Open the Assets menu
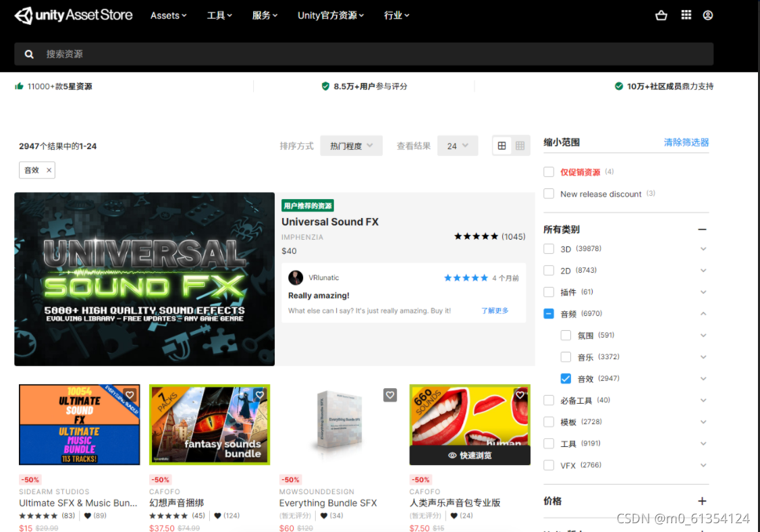The height and width of the screenshot is (532, 760). pos(168,16)
